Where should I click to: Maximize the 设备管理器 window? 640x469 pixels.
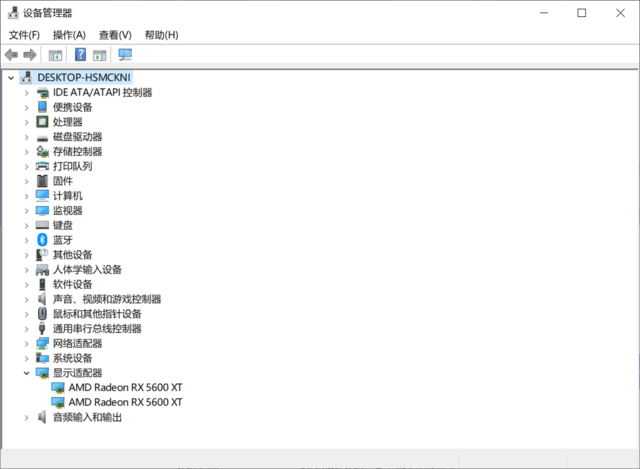click(582, 13)
